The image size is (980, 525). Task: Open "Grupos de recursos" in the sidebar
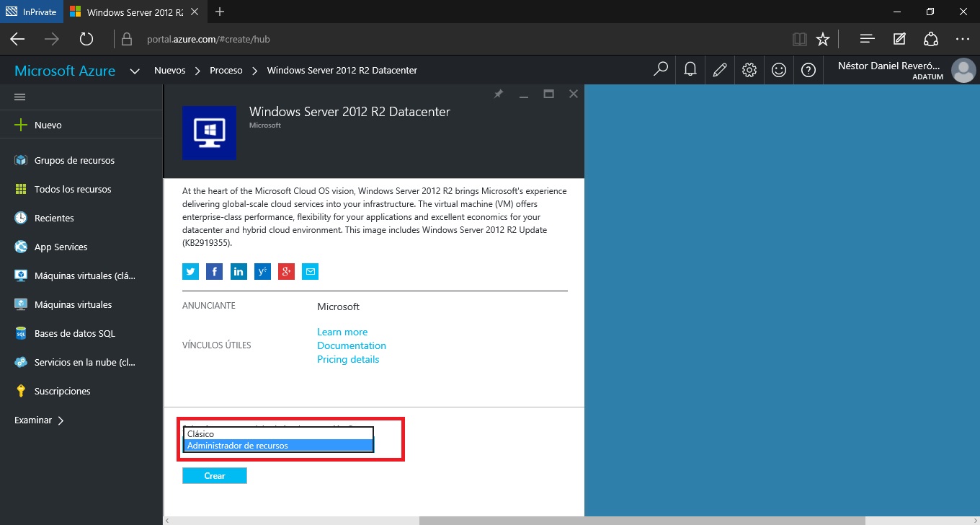[x=74, y=160]
